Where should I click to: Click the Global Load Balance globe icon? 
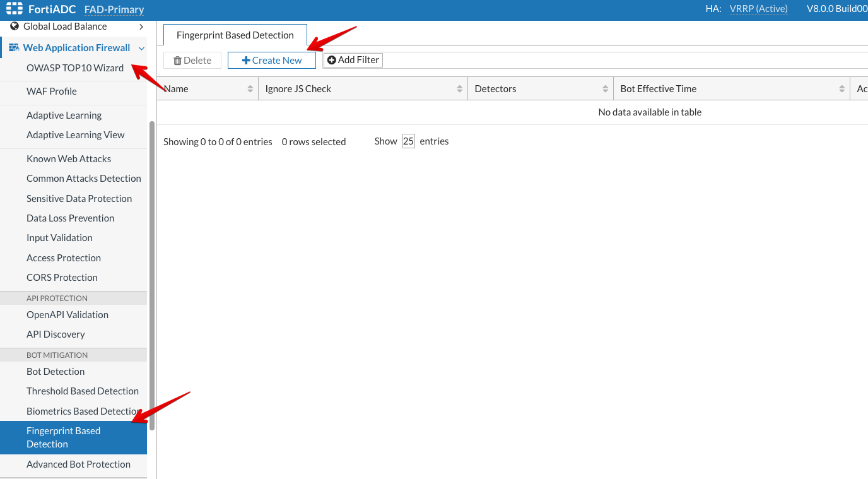(x=15, y=27)
